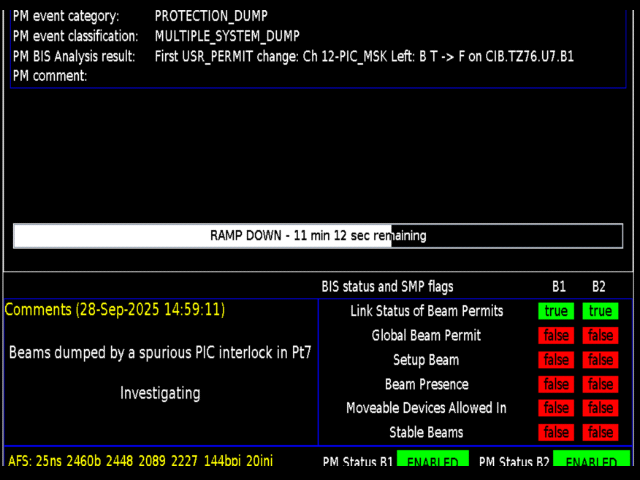Click the Setup Beam B1 false indicator
Viewport: 640px width, 480px height.
[x=556, y=360]
